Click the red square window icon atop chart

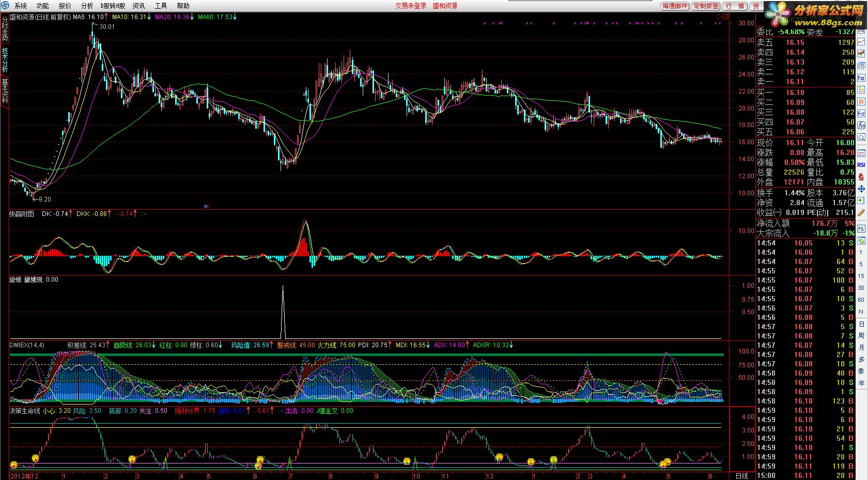(725, 17)
